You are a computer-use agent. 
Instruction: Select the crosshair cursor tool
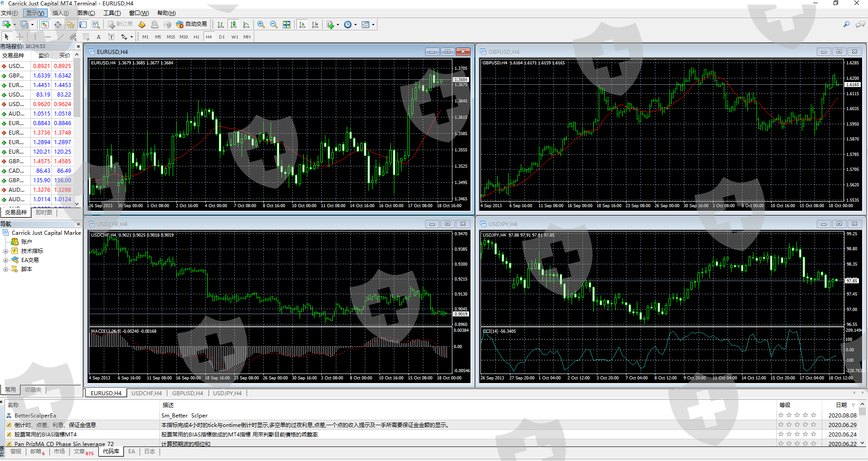20,37
